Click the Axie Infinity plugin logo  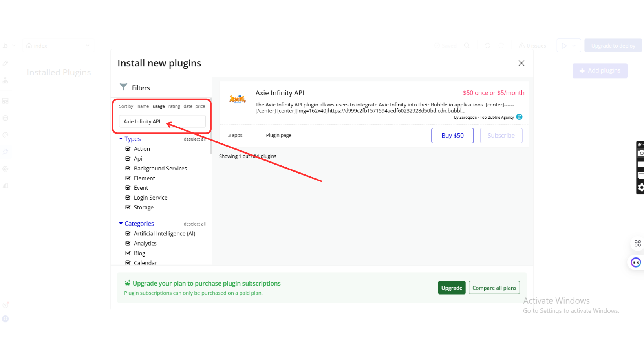click(x=237, y=99)
